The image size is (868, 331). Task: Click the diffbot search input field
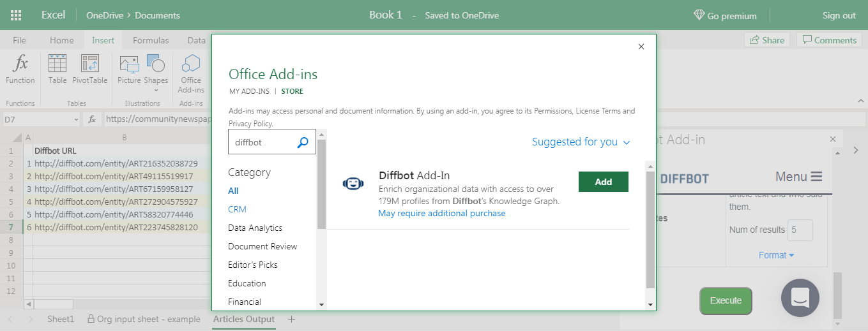click(x=262, y=143)
